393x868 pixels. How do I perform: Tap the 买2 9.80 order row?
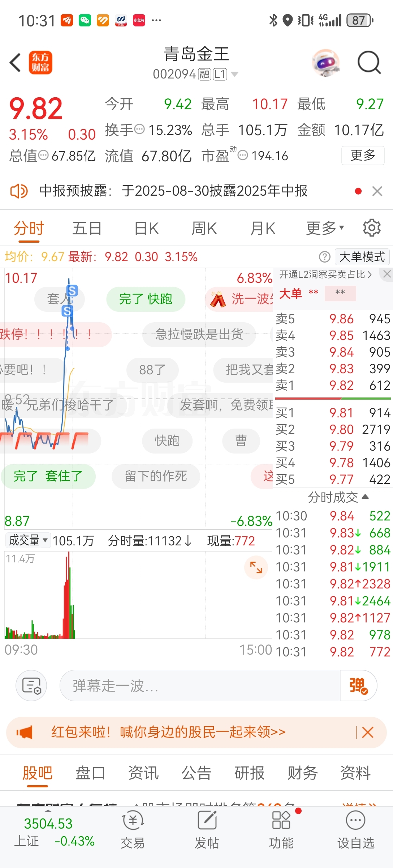coord(333,430)
